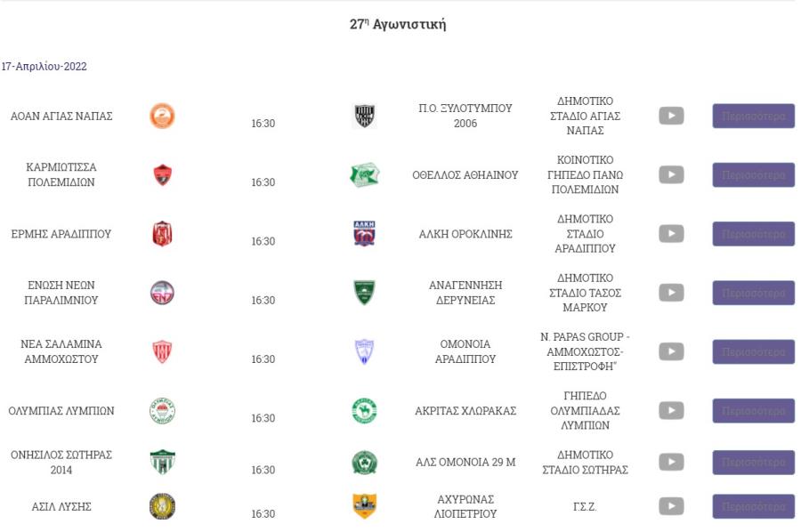Click the Π.Ο. Ξυλοτύμπου black-and-white crest
Viewport: 801px width, 532px height.
tap(364, 116)
